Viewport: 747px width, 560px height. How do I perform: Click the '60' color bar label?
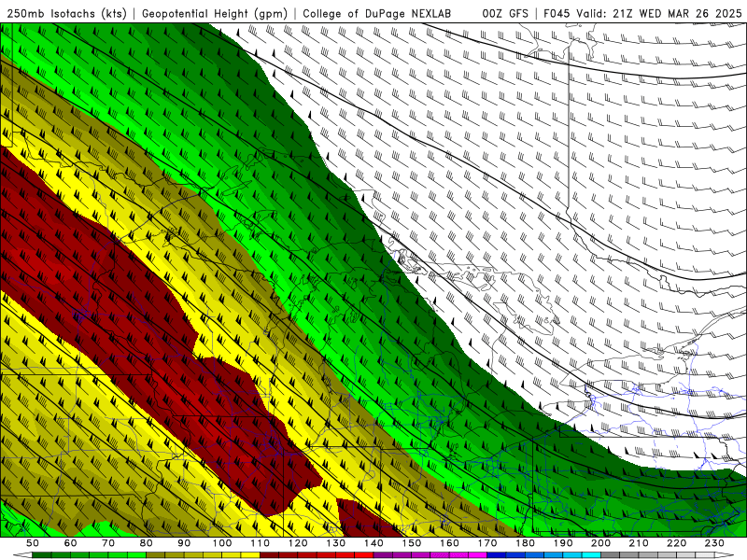click(x=71, y=543)
